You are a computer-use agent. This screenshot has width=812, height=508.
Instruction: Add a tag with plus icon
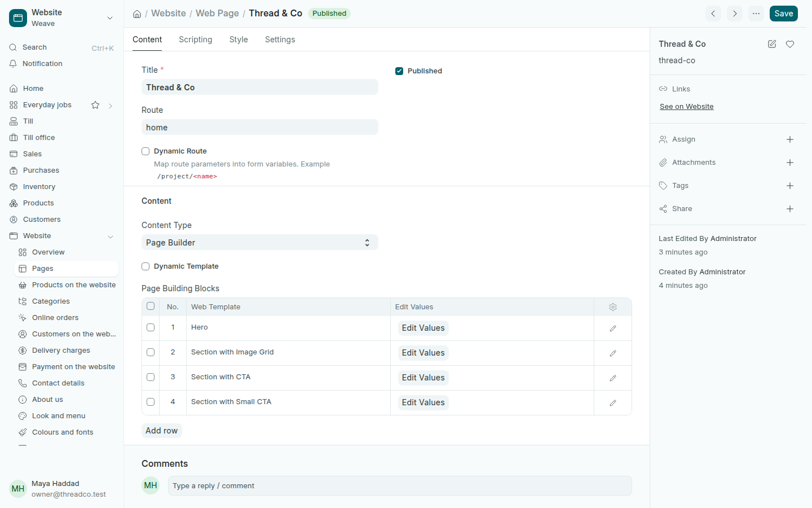point(790,186)
